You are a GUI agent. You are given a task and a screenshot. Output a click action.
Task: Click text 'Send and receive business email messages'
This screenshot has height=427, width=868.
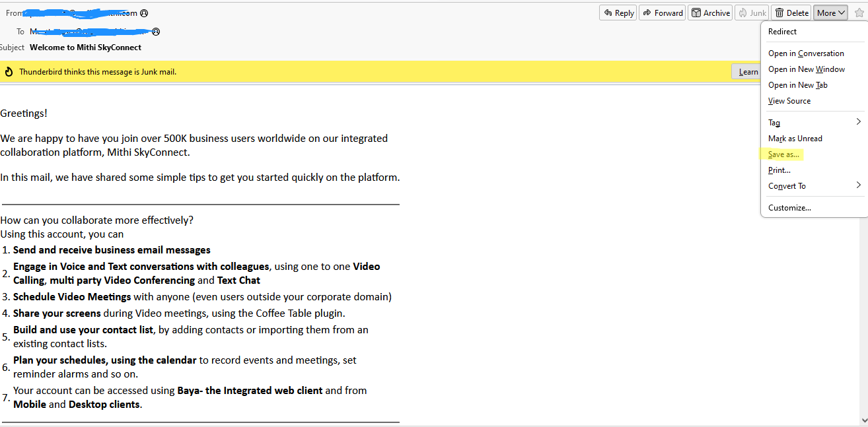coord(112,250)
